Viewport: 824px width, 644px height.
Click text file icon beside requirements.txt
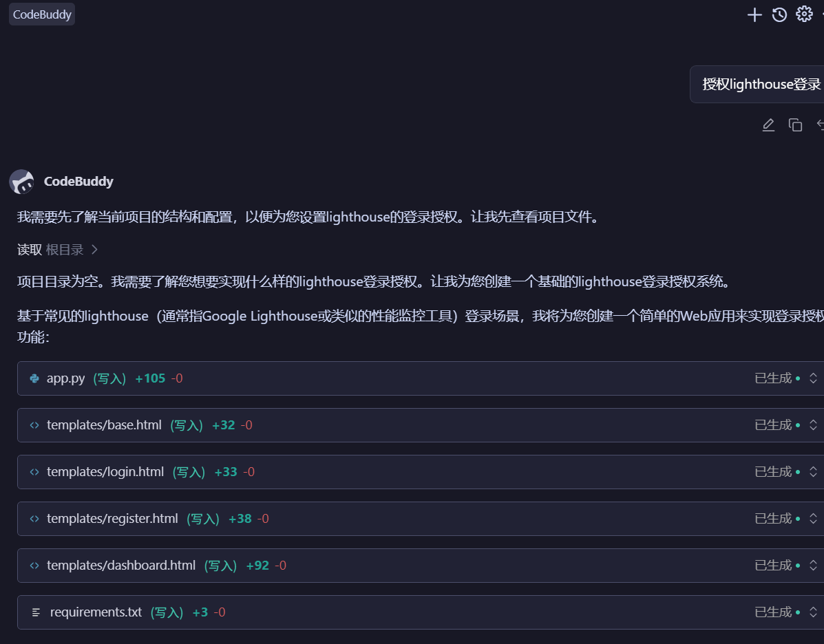(36, 612)
